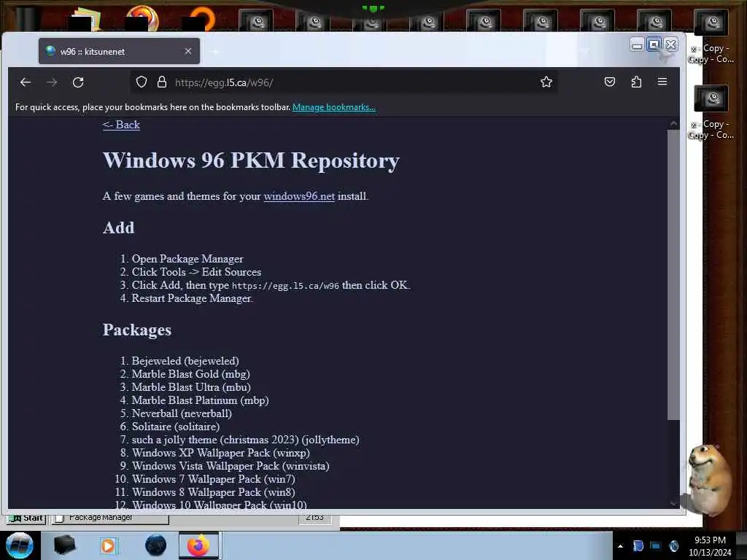Open the Firefox hamburger application menu
This screenshot has width=747, height=560.
pos(662,82)
